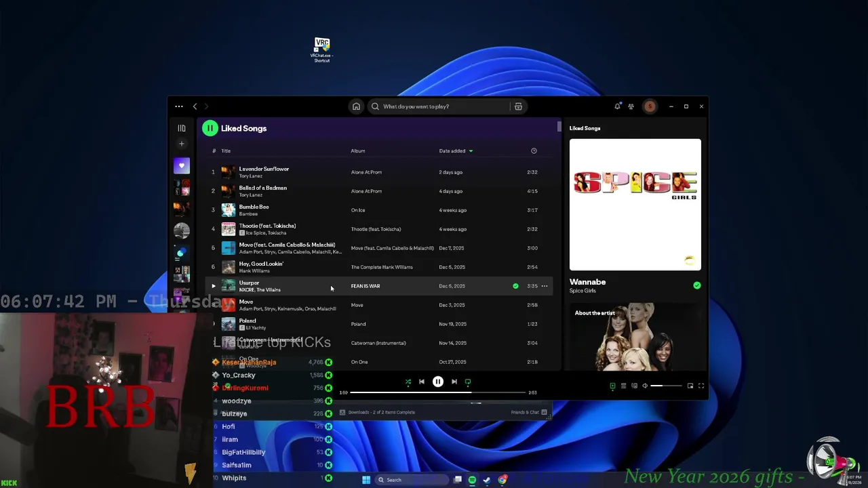868x488 pixels.
Task: Toggle the green liked checkmark on Usurper
Action: [515, 286]
